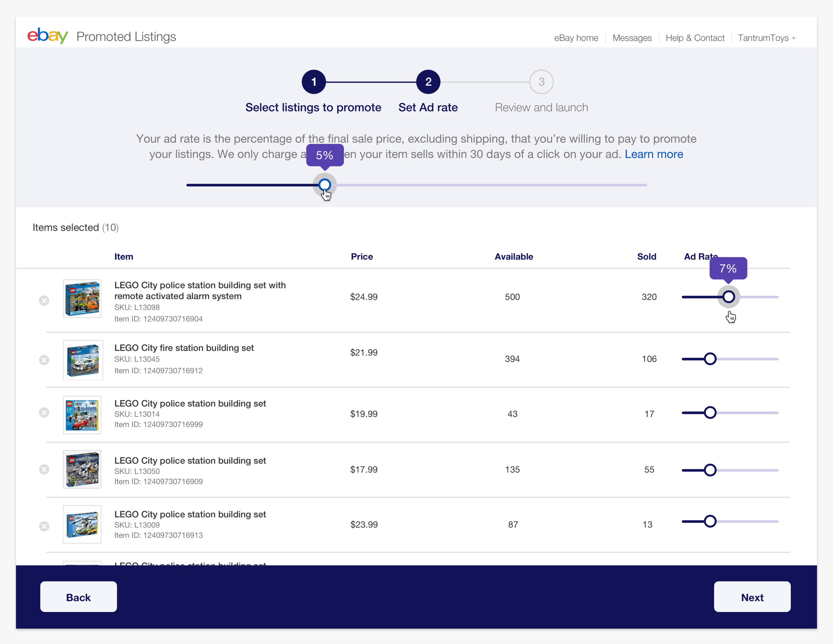Screen dimensions: 833x644
Task: Click price '$21.99'
Action: tap(364, 353)
